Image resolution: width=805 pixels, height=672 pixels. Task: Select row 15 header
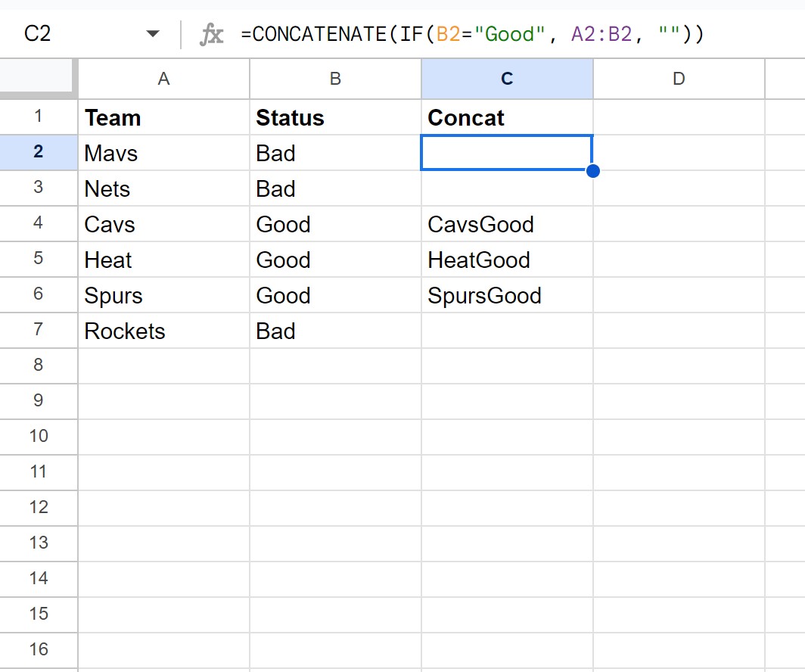tap(39, 614)
